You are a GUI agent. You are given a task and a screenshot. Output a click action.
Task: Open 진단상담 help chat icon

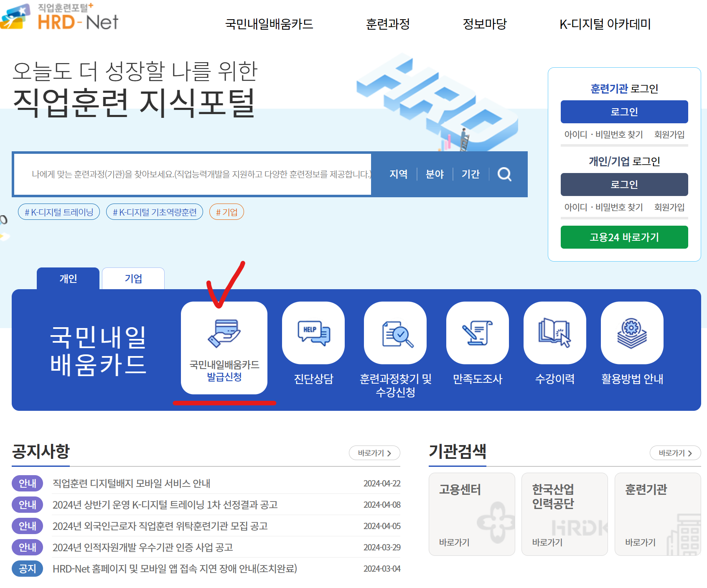click(x=313, y=333)
